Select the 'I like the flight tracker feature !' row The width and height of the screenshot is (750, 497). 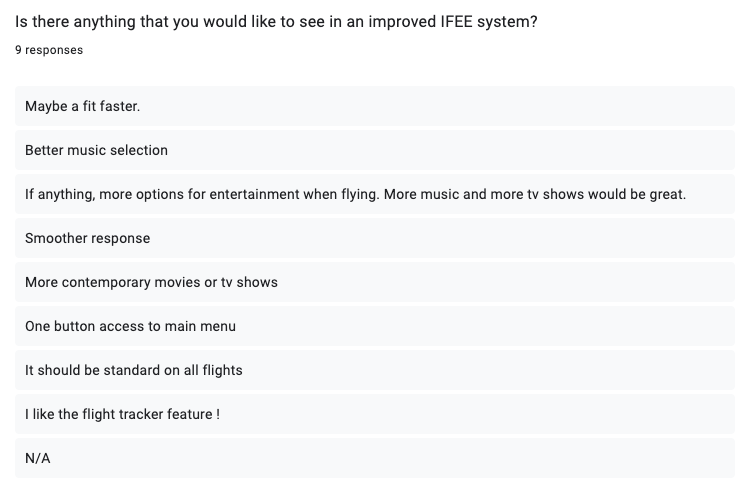coord(375,414)
